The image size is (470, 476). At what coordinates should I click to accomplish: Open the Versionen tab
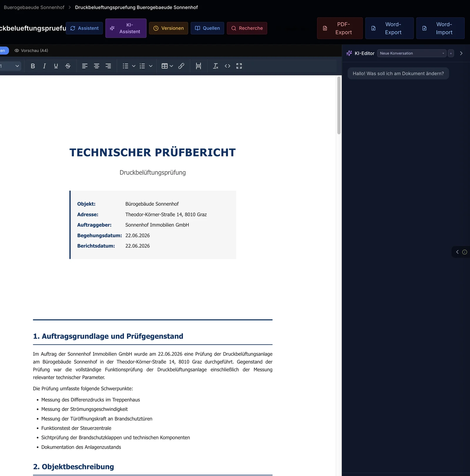click(169, 28)
